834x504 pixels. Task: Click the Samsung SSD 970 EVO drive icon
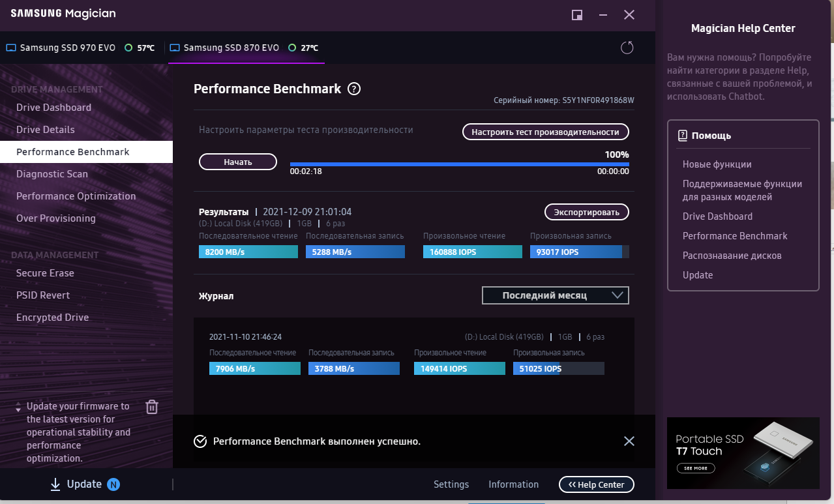10,48
